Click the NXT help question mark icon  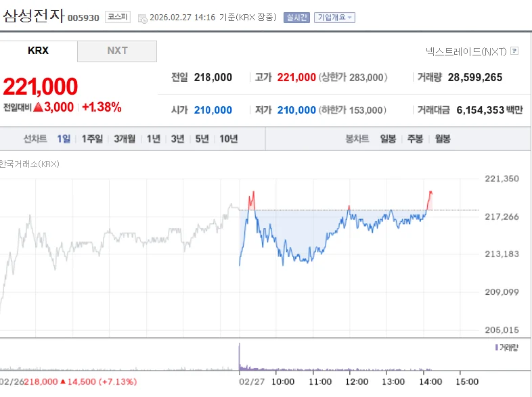pyautogui.click(x=514, y=51)
